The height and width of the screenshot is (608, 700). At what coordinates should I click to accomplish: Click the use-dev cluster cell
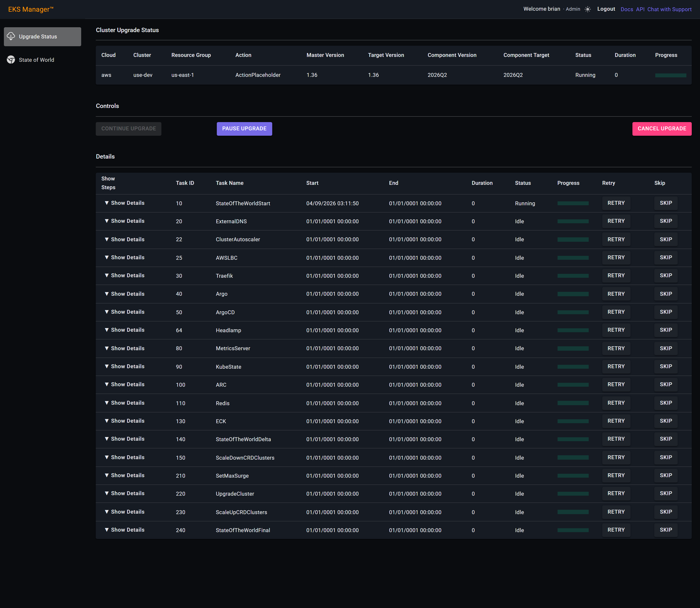tap(143, 75)
